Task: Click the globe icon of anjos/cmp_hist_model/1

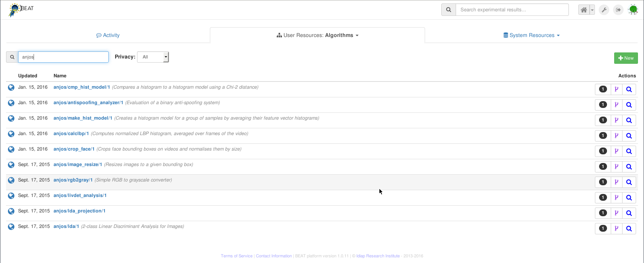Action: [x=11, y=87]
